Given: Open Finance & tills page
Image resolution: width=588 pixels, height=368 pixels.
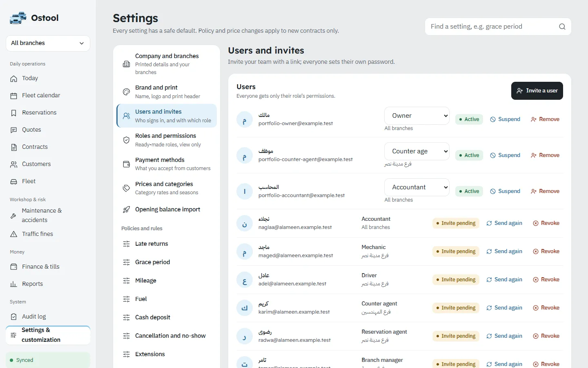Looking at the screenshot, I should 48,267.
